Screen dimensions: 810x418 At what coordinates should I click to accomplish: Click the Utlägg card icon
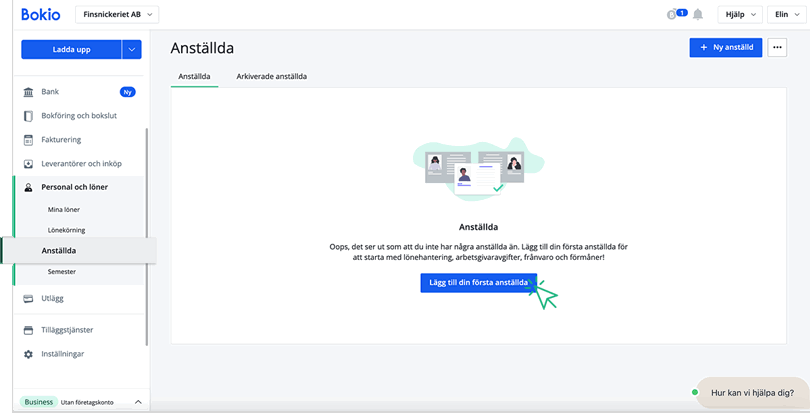pyautogui.click(x=28, y=299)
